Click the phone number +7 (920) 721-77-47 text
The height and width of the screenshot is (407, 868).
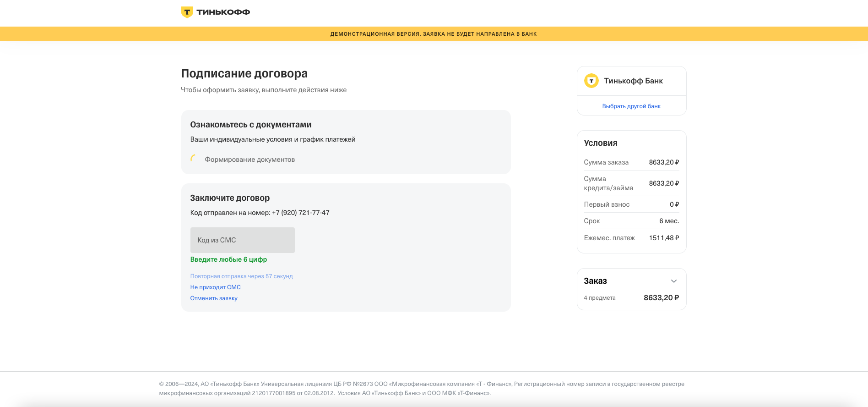(301, 213)
